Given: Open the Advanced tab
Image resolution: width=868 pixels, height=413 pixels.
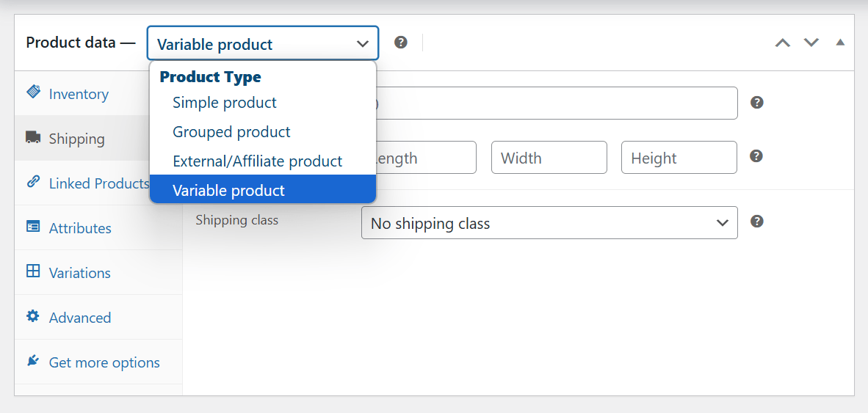Looking at the screenshot, I should point(98,318).
